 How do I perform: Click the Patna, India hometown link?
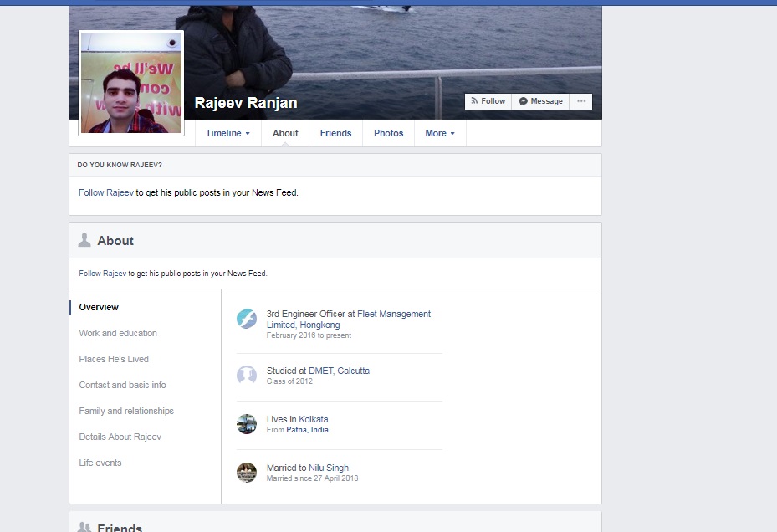click(308, 430)
